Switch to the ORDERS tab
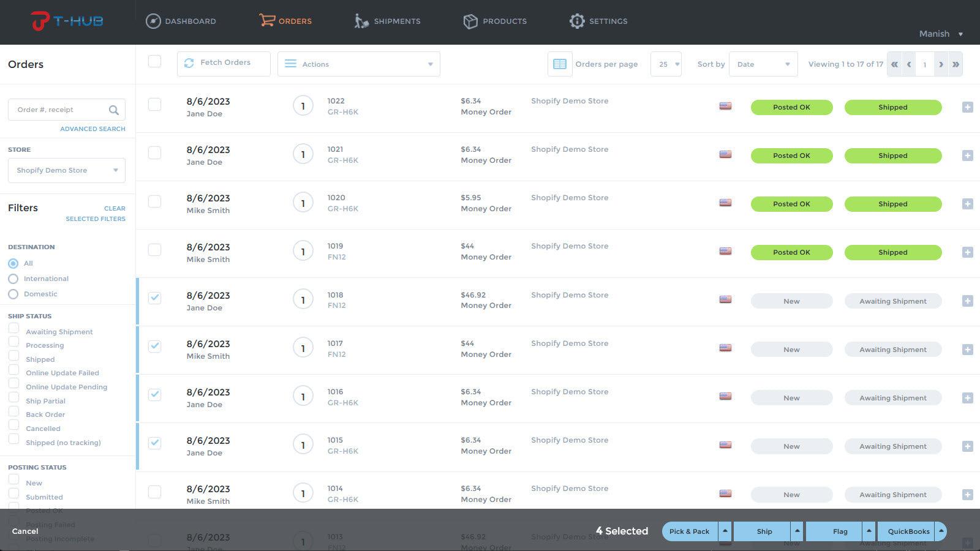 285,20
